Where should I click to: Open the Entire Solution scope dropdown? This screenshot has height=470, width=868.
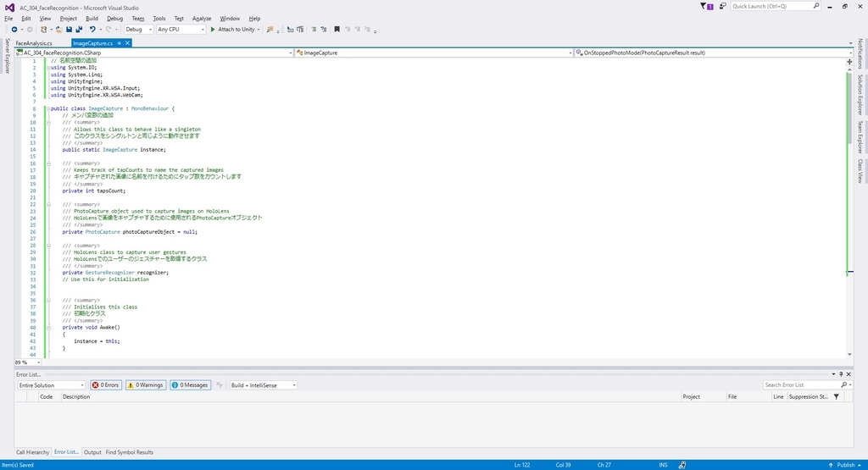pyautogui.click(x=51, y=384)
